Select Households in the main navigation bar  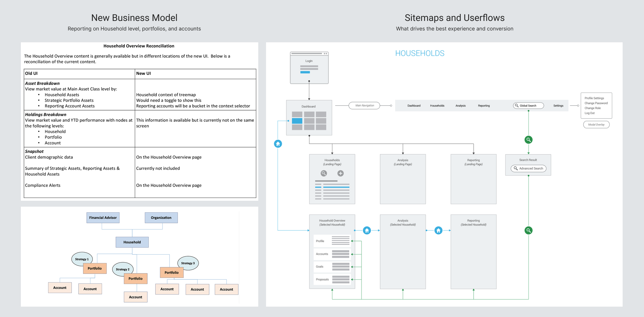coord(437,106)
